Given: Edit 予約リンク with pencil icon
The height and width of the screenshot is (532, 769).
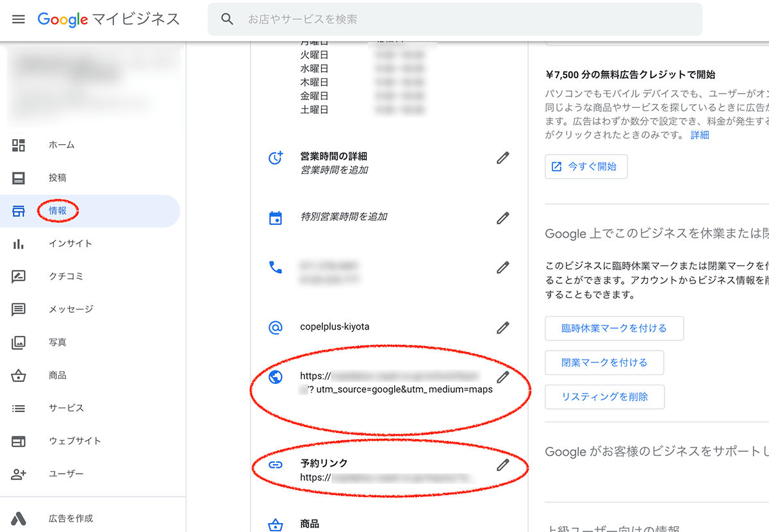Looking at the screenshot, I should (x=503, y=465).
